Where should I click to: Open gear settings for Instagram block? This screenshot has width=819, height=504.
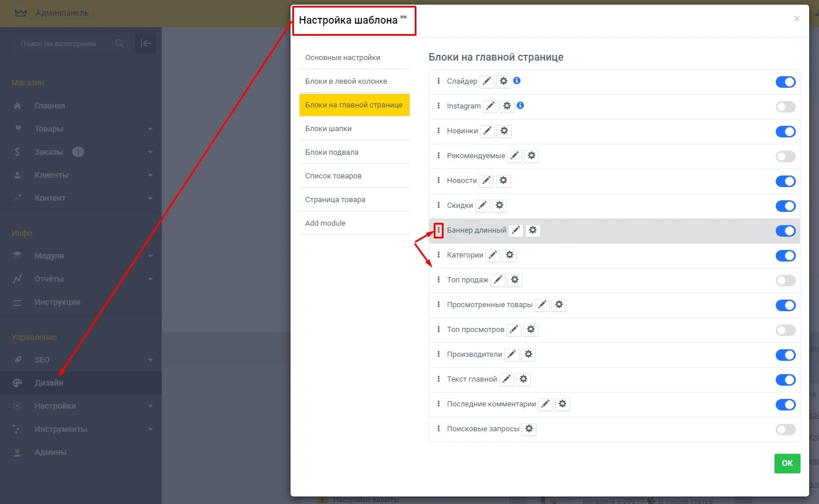(507, 106)
